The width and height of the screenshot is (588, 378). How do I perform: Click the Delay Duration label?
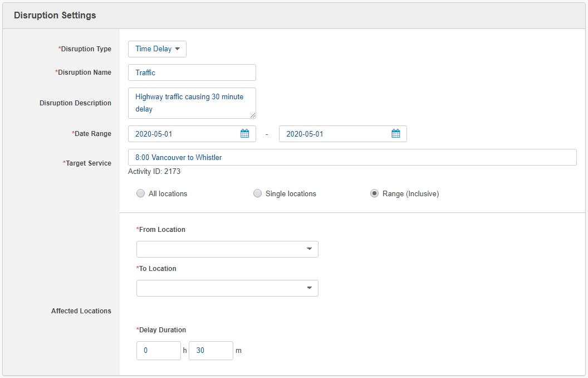[161, 330]
